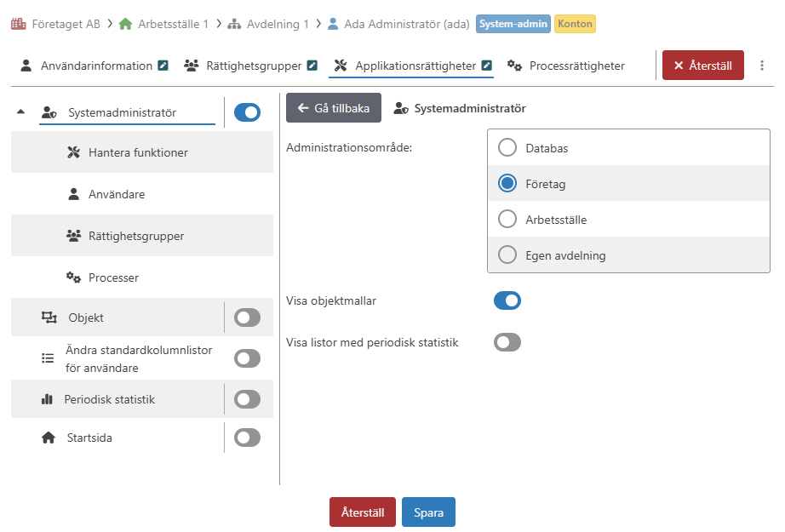The width and height of the screenshot is (785, 532).
Task: Select the Applikationsrättigheter tab
Action: [x=412, y=66]
